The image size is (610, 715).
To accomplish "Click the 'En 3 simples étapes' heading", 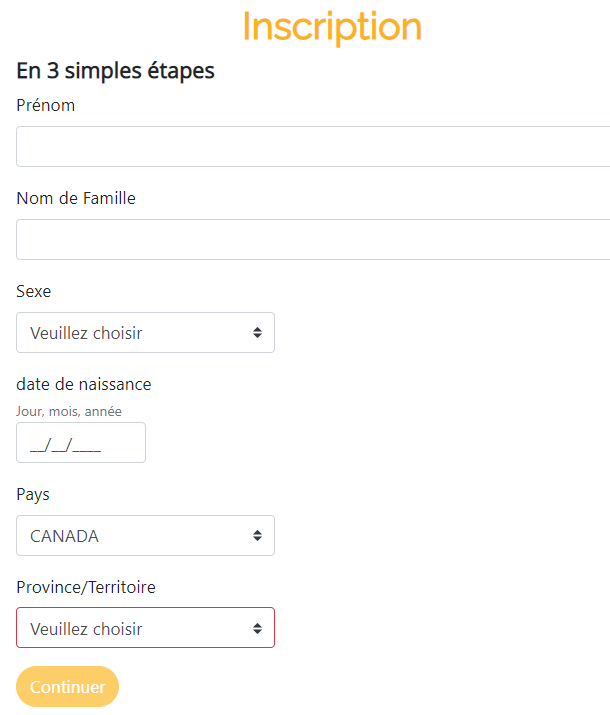I will click(115, 71).
